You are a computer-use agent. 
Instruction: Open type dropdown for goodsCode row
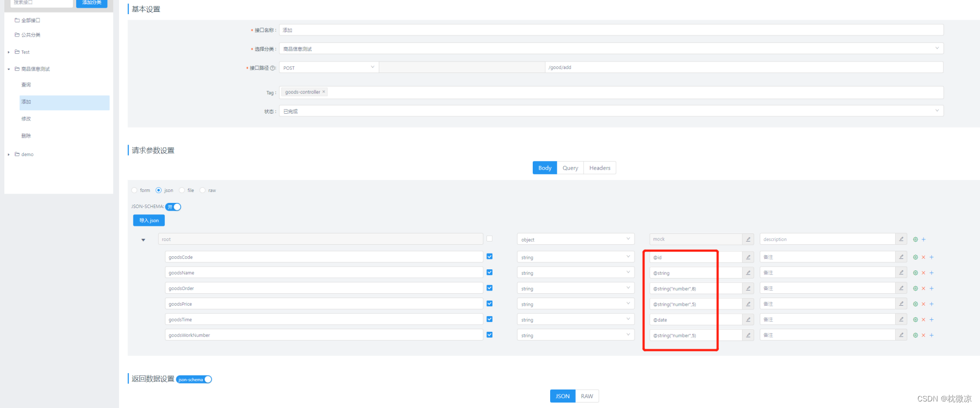pos(576,257)
